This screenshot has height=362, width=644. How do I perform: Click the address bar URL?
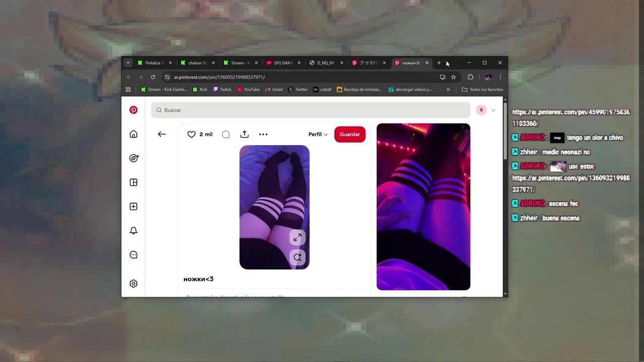pos(219,77)
